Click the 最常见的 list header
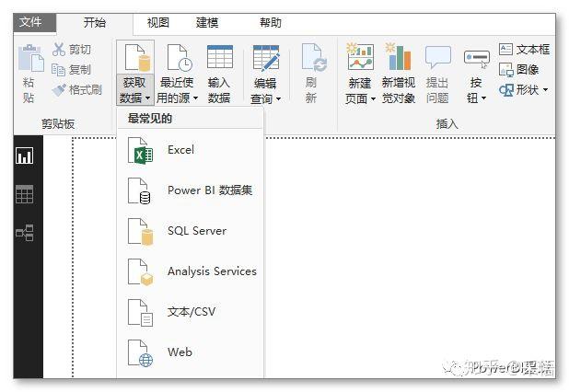This screenshot has height=392, width=569. point(150,118)
